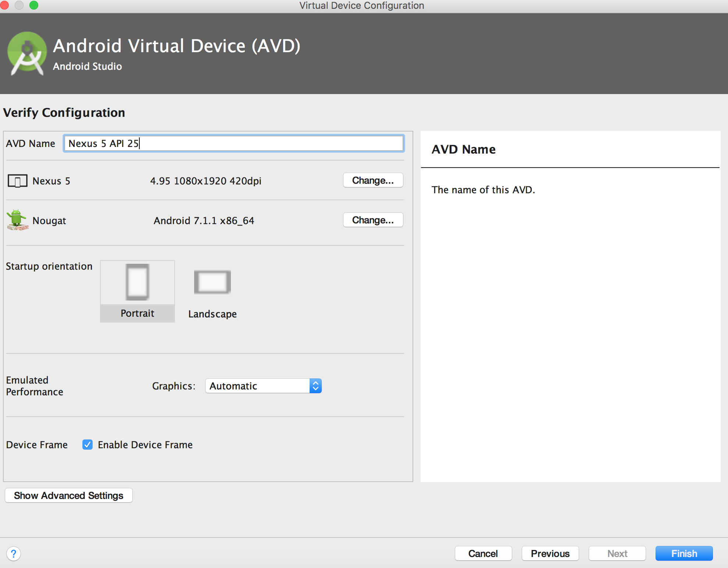Viewport: 728px width, 568px height.
Task: Click the Nexus 5 device icon
Action: tap(18, 181)
